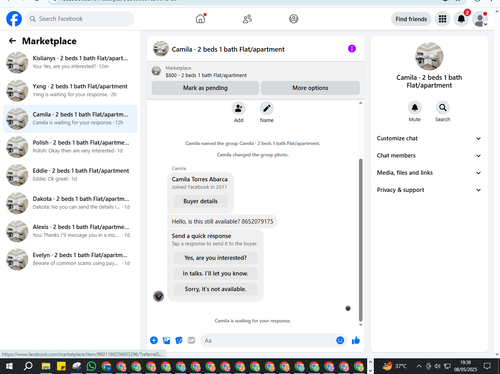Click the purple conversation info icon
The height and width of the screenshot is (374, 500).
click(x=352, y=49)
